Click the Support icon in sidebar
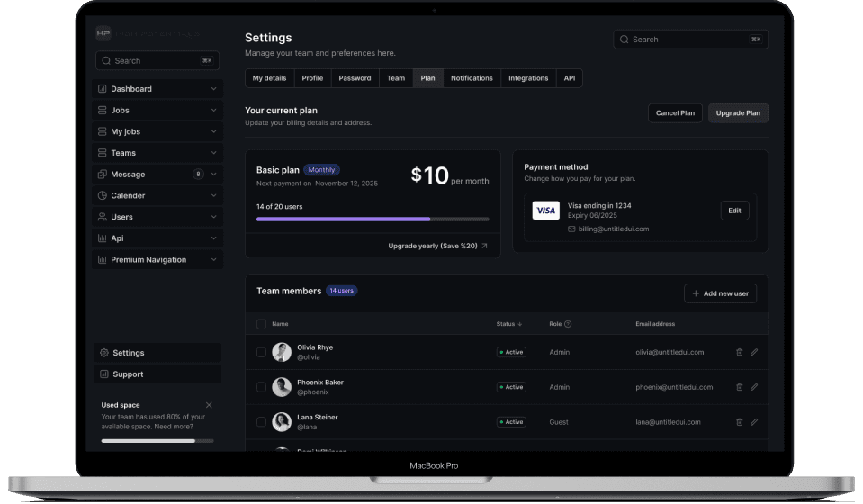Image resolution: width=863 pixels, height=504 pixels. click(x=104, y=374)
